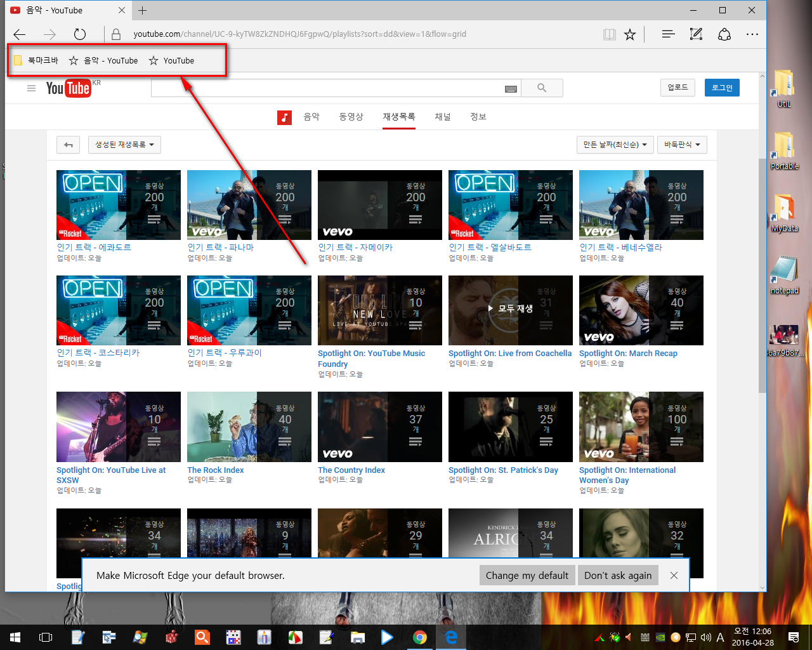Image resolution: width=812 pixels, height=650 pixels.
Task: Open Chrome from the taskbar
Action: pyautogui.click(x=419, y=637)
